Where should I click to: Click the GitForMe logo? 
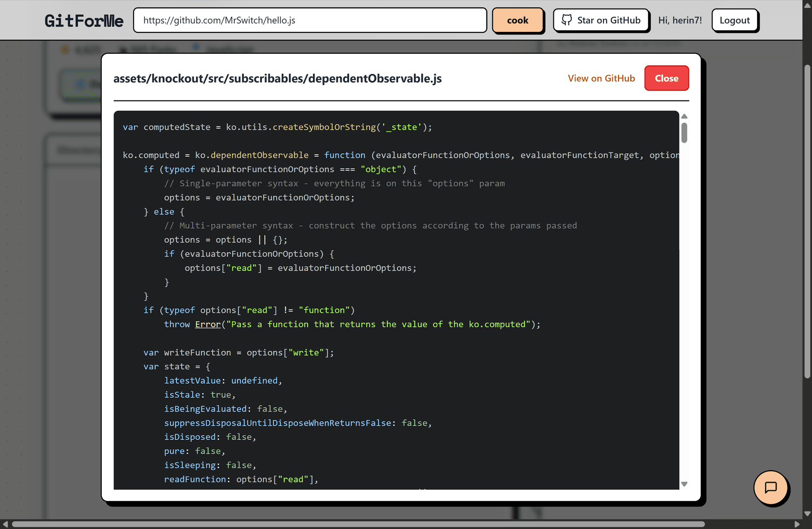click(x=83, y=20)
